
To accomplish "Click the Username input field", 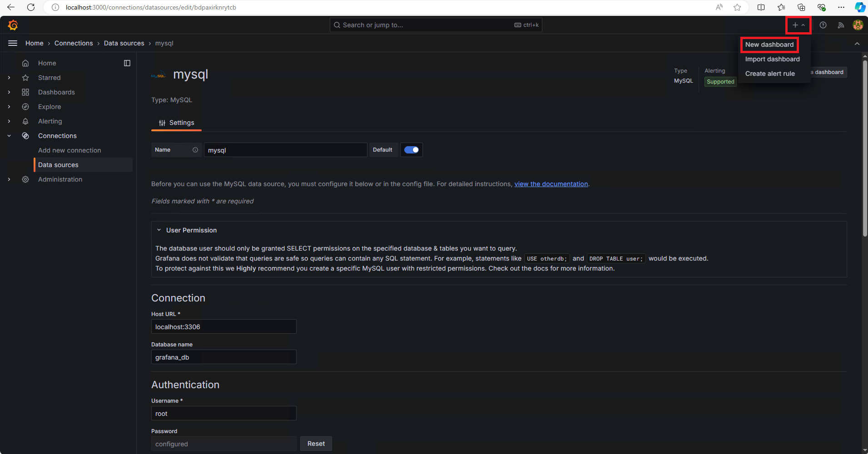I will coord(223,413).
